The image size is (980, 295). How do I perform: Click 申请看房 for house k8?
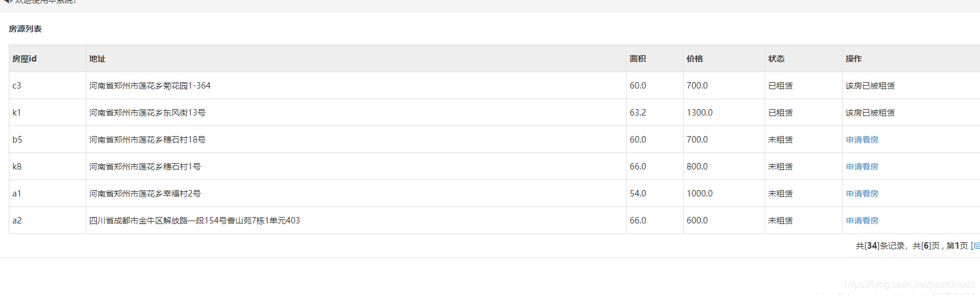coord(861,167)
